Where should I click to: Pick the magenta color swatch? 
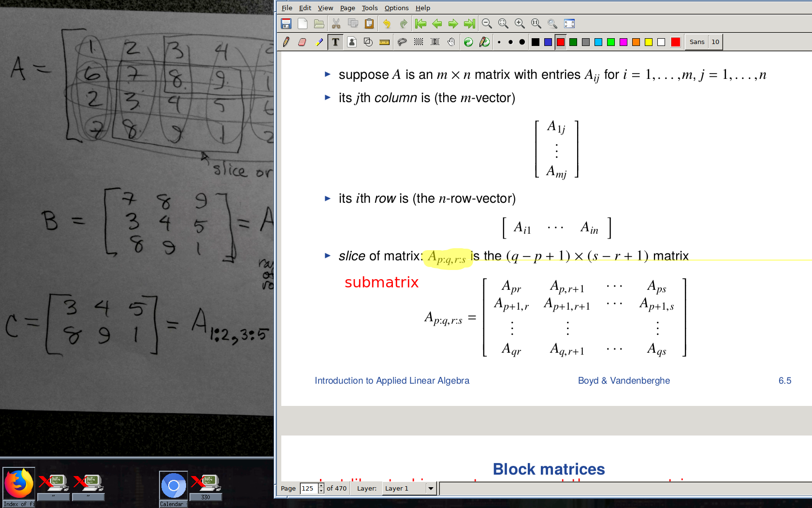point(623,42)
